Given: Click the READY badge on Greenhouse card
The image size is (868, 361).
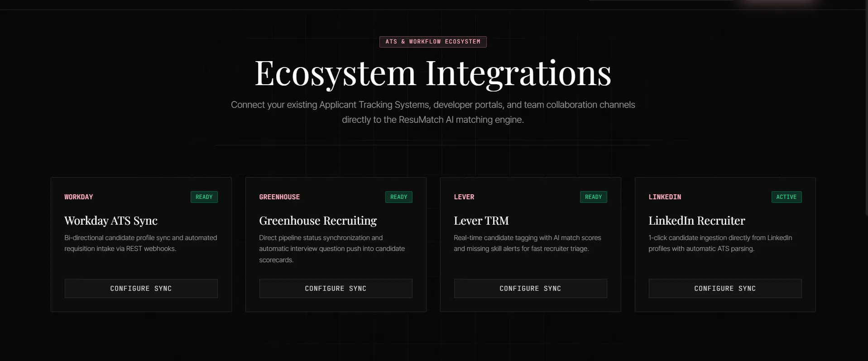Looking at the screenshot, I should 399,197.
